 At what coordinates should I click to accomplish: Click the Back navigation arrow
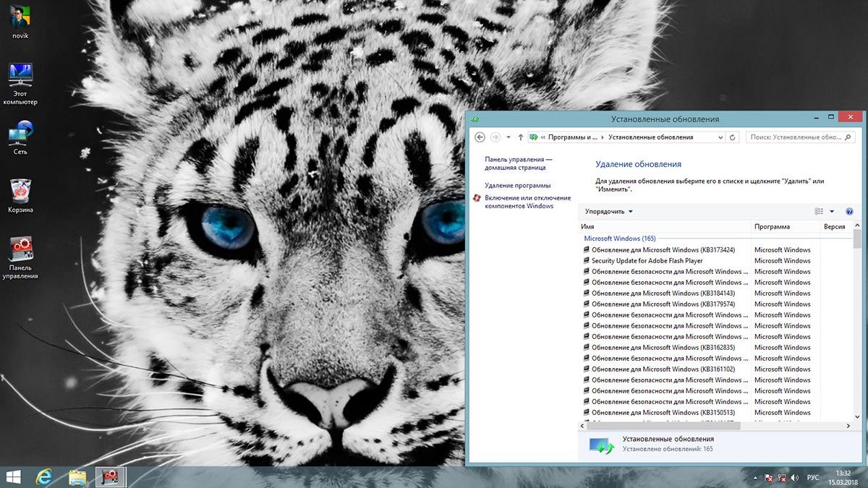[480, 137]
